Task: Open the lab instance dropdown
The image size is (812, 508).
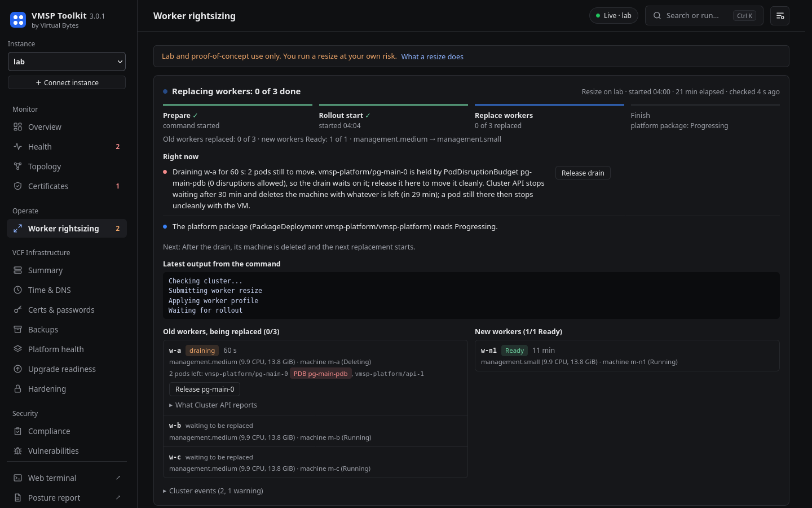Action: [x=67, y=62]
